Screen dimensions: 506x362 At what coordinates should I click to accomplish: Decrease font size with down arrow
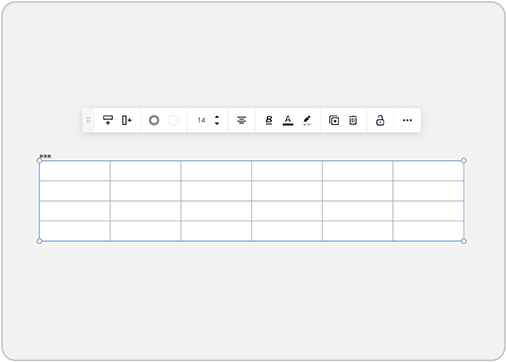[x=217, y=123]
